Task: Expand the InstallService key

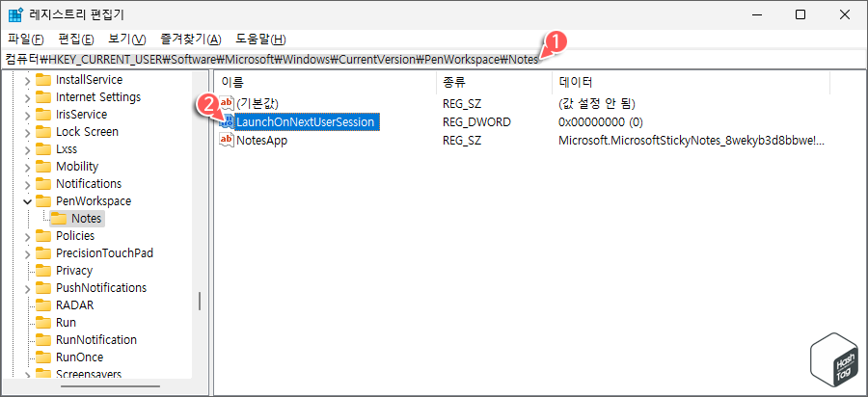Action: [28, 80]
